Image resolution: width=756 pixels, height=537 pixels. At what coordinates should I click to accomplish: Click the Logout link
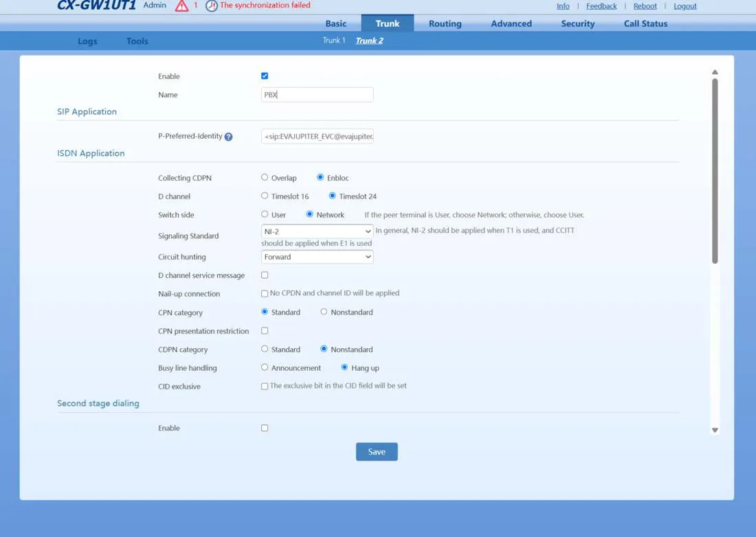[x=685, y=6]
